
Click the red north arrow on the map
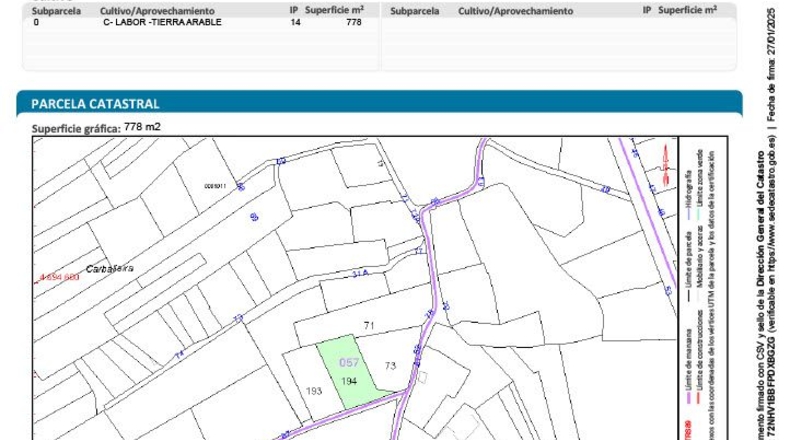[666, 164]
